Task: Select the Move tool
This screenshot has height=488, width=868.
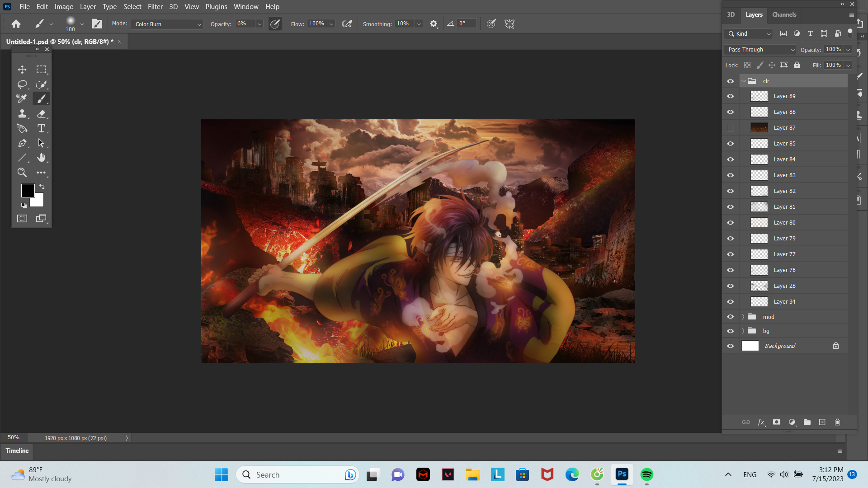Action: click(x=22, y=70)
